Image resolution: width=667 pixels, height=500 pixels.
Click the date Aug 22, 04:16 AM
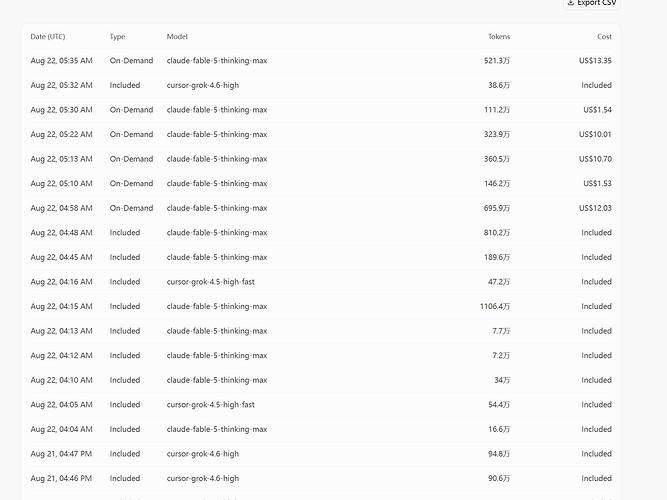click(61, 282)
